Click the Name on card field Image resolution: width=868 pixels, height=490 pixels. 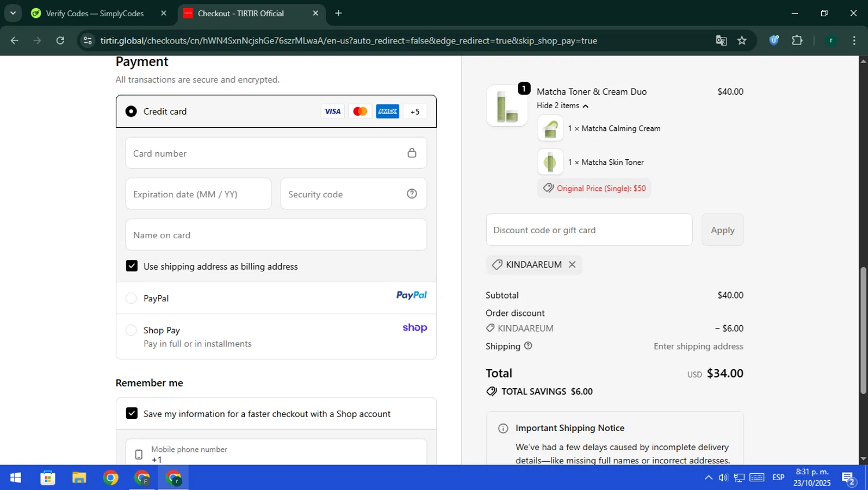[x=276, y=235]
